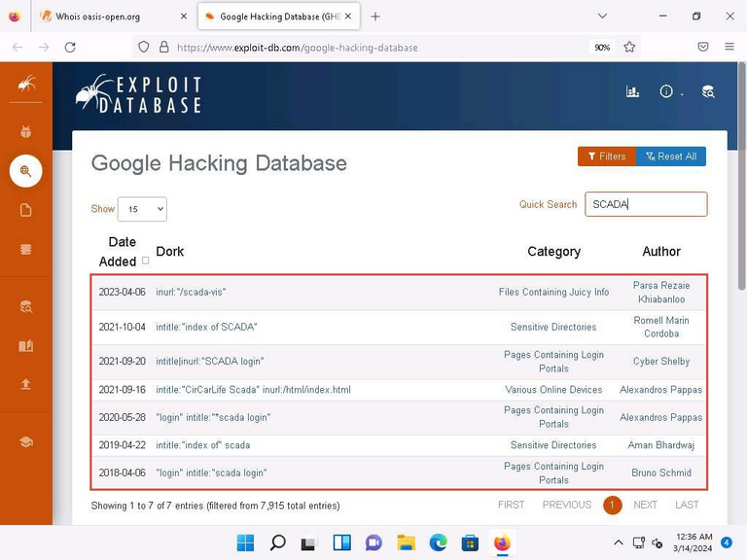The height and width of the screenshot is (560, 747).
Task: Go back to the previous page
Action: pyautogui.click(x=18, y=47)
